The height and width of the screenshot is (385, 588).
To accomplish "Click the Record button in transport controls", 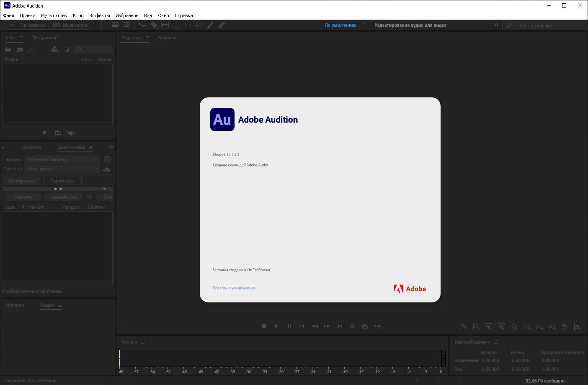I will tap(352, 326).
